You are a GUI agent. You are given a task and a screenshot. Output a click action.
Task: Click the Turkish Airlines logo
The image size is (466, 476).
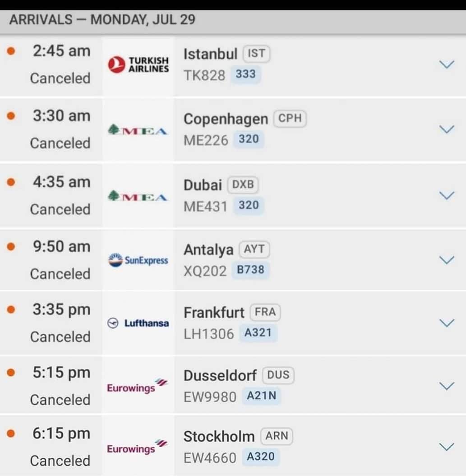pyautogui.click(x=138, y=65)
